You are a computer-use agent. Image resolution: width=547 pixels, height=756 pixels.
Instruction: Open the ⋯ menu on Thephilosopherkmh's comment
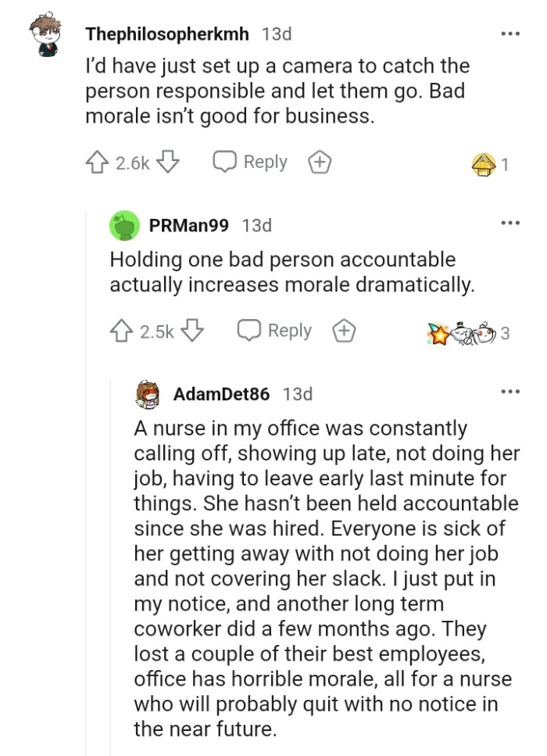510,34
